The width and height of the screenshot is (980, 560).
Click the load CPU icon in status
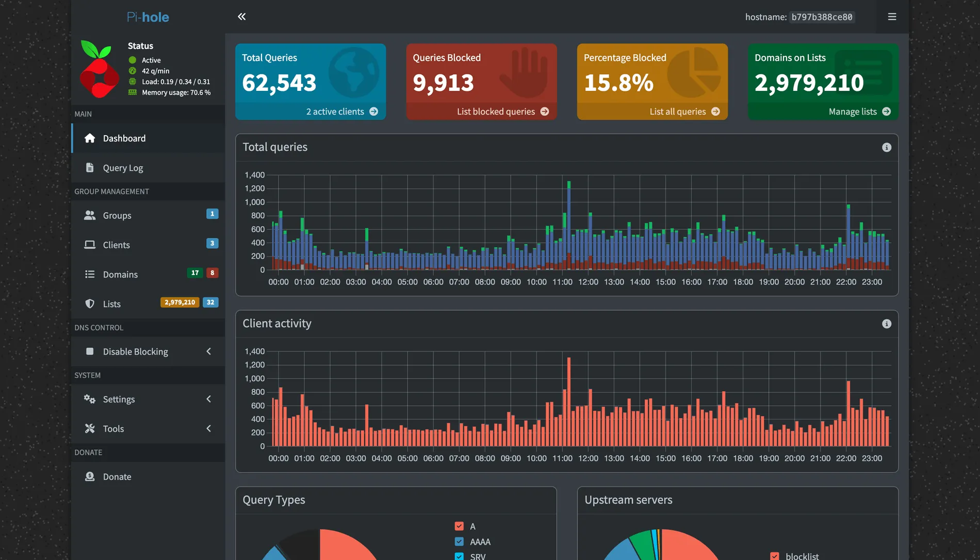(x=133, y=82)
